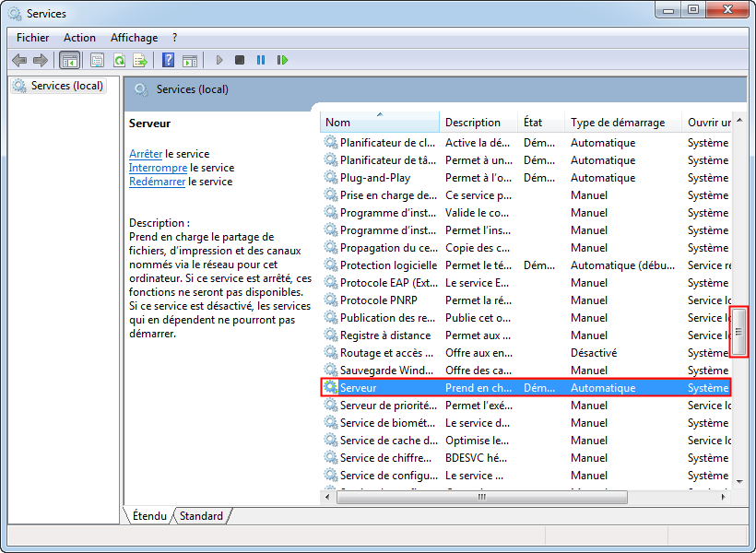Open the Fichier menu

click(32, 38)
